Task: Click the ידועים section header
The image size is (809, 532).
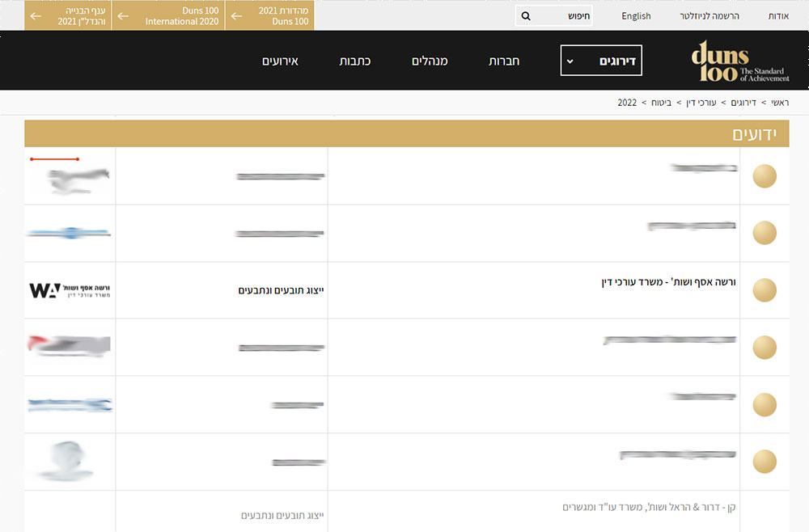Action: 407,134
